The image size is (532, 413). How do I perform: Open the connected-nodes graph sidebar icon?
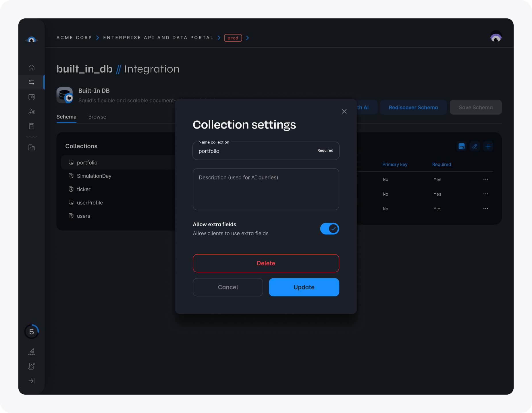[32, 112]
